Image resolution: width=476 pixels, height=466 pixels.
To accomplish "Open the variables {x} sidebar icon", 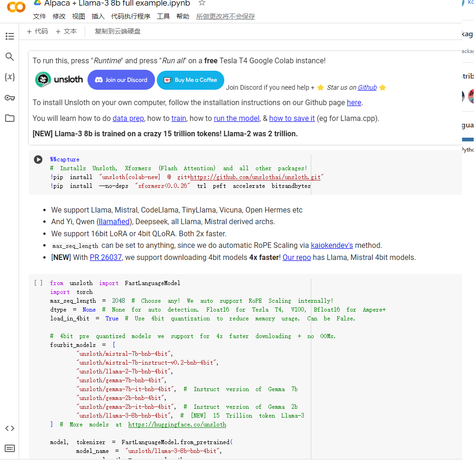I will 10,77.
